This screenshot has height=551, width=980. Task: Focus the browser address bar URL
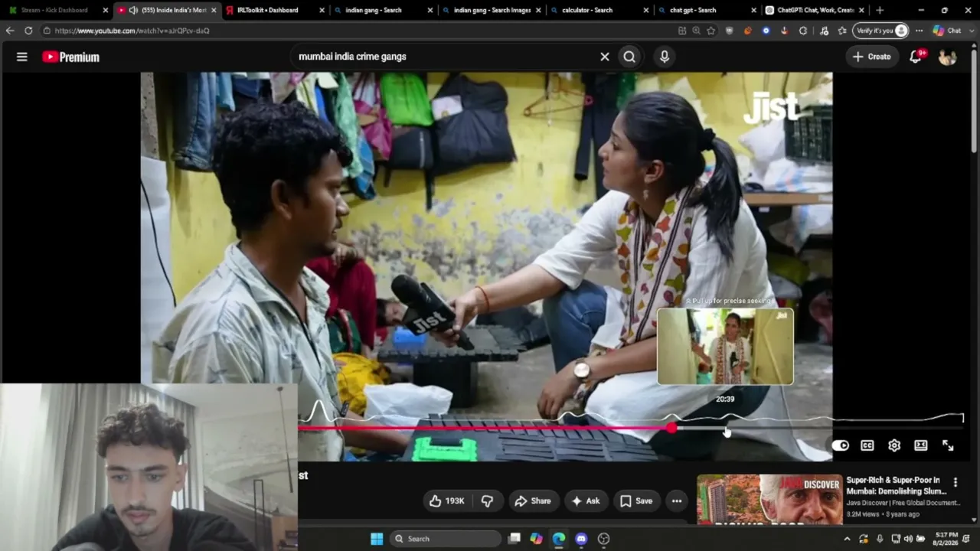tap(132, 31)
